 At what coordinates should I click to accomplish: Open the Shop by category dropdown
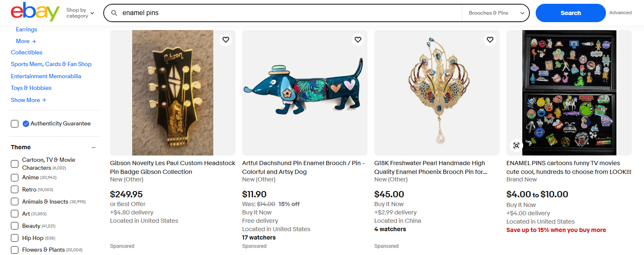(80, 13)
